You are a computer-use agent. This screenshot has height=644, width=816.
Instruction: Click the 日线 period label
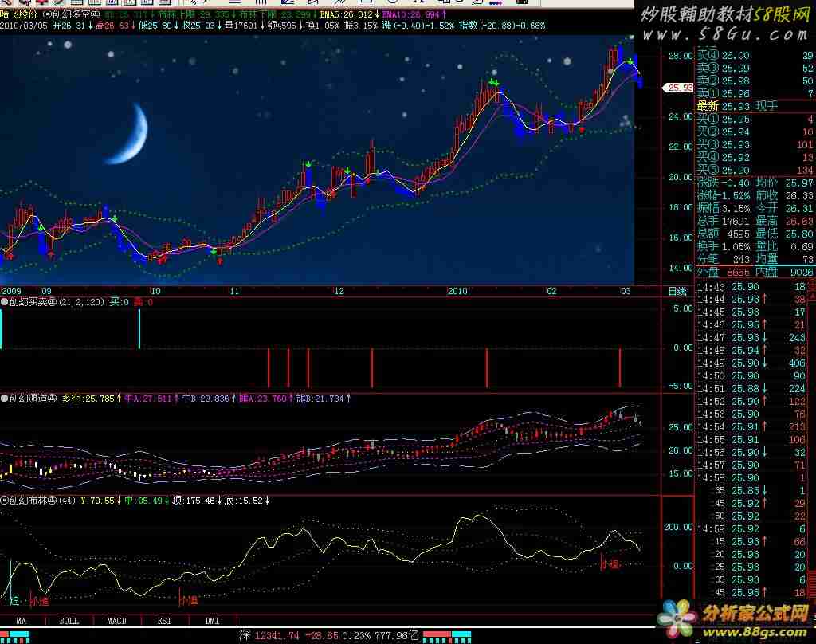[x=677, y=291]
